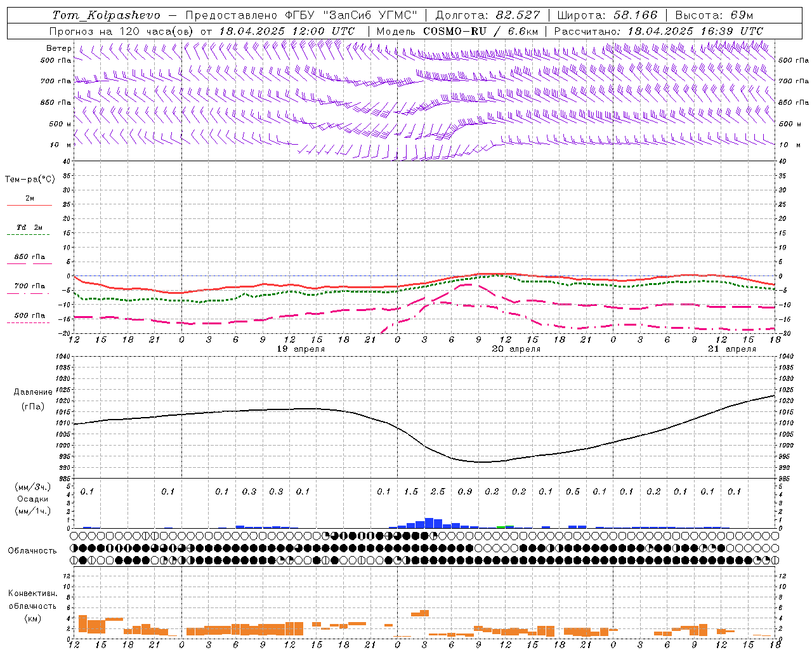Image resolution: width=812 pixels, height=650 pixels.
Task: Click the (км) unit under convective cloudiness label
Action: pos(32,618)
